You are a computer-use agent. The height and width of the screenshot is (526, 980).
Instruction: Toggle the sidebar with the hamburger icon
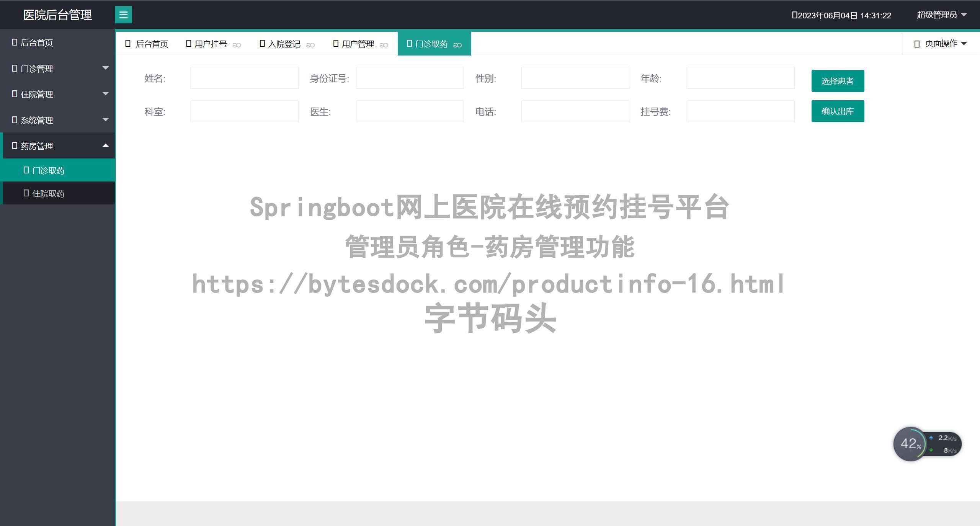(123, 15)
